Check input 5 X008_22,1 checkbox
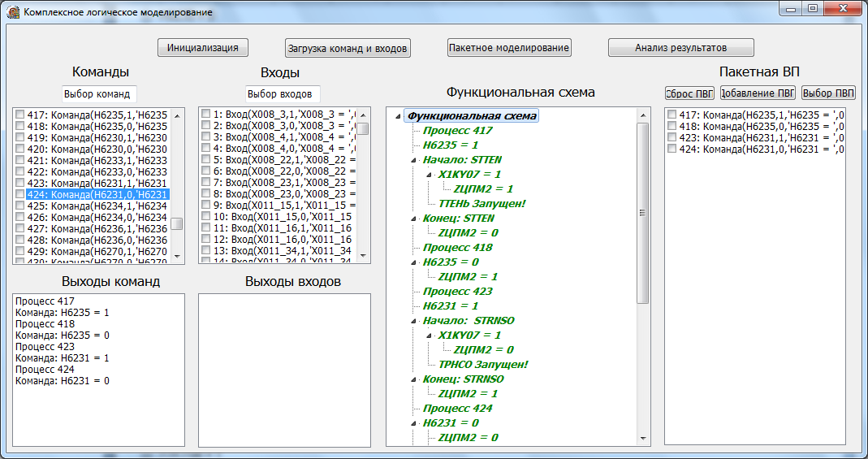The width and height of the screenshot is (868, 459). coord(206,159)
